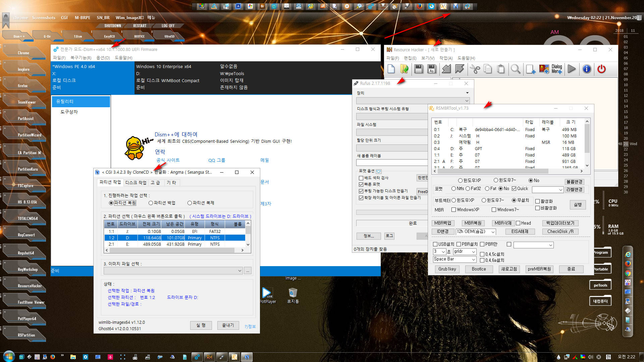Image resolution: width=644 pixels, height=362 pixels.
Task: Switch to disk operations tab in CGI
Action: [136, 182]
